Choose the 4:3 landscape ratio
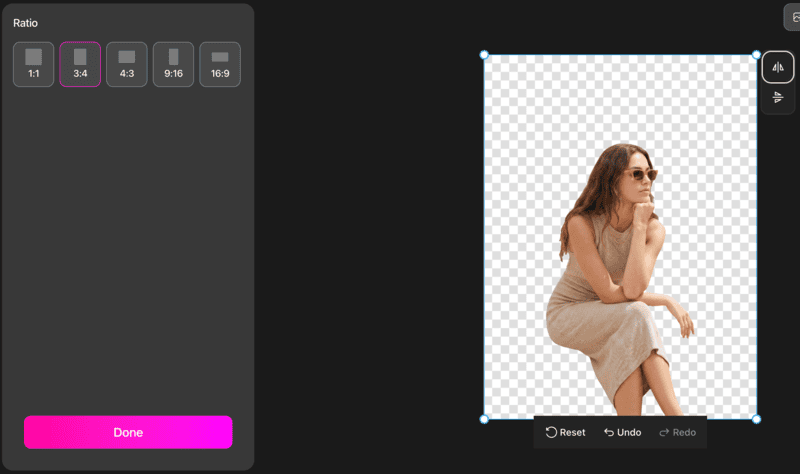800x474 pixels. click(127, 64)
